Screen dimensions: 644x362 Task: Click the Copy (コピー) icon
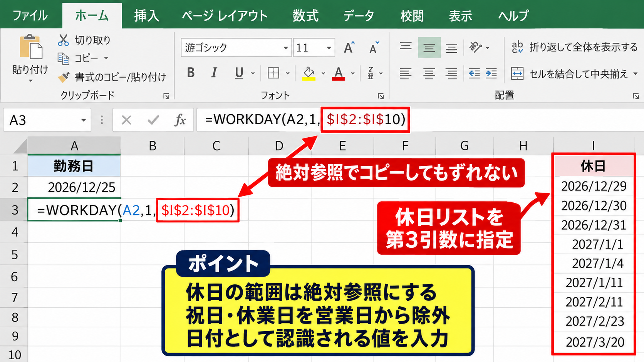pos(63,58)
